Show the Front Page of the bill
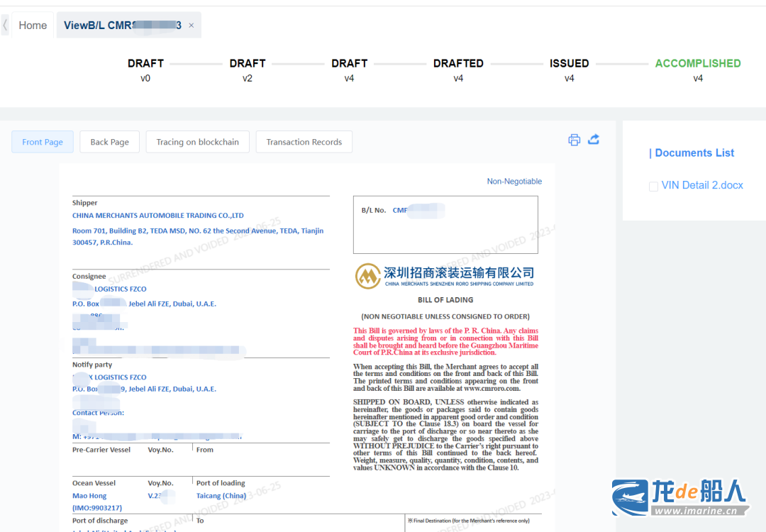Viewport: 766px width, 532px height. click(x=43, y=142)
